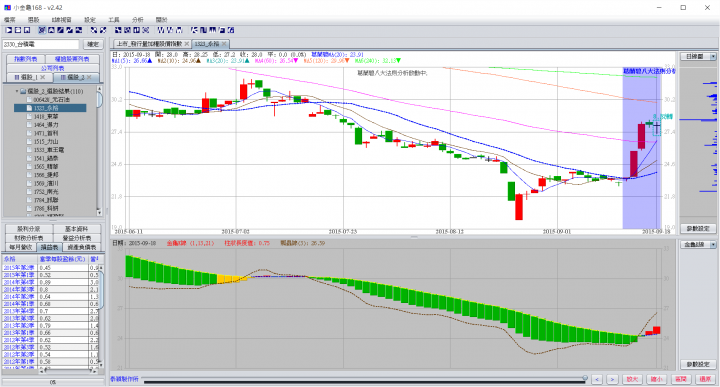This screenshot has width=720, height=387.
Task: Click the highlighted fourth icon in the toolbar
Action: [42, 30]
